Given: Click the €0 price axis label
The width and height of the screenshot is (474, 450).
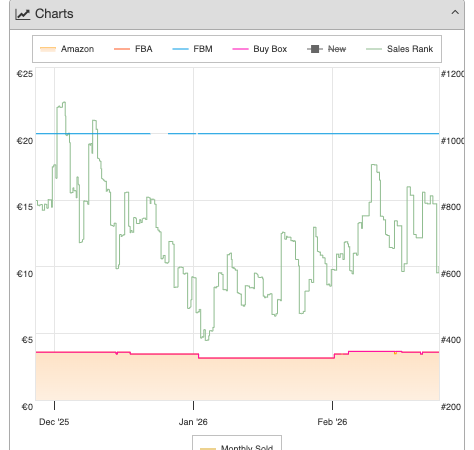Looking at the screenshot, I should 27,407.
